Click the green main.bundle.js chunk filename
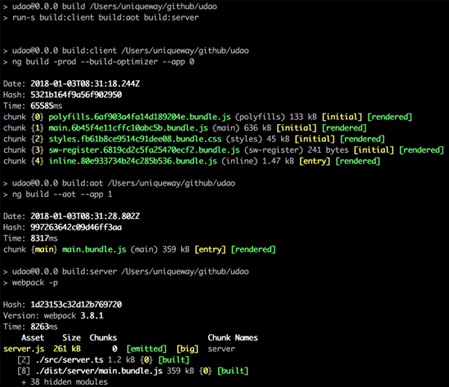 (x=94, y=249)
